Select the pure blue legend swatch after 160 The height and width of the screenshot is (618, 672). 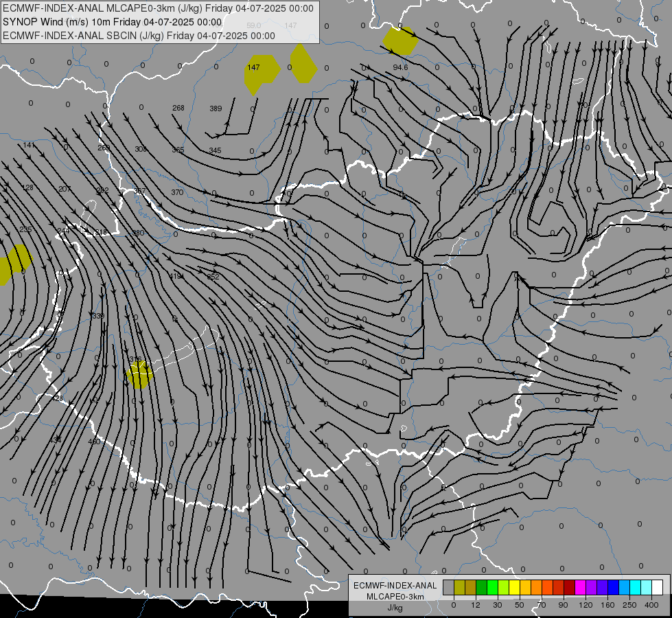point(613,588)
